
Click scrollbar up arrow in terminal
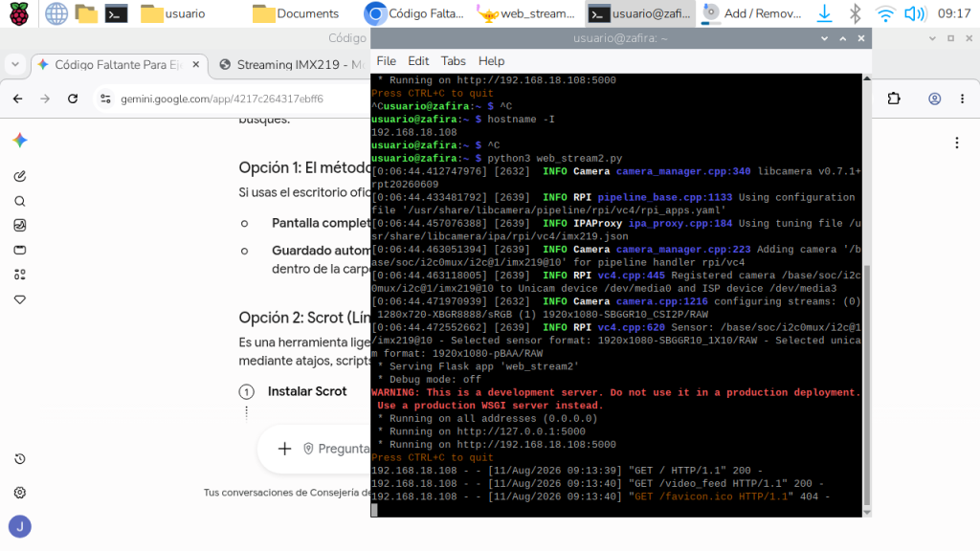(x=866, y=78)
